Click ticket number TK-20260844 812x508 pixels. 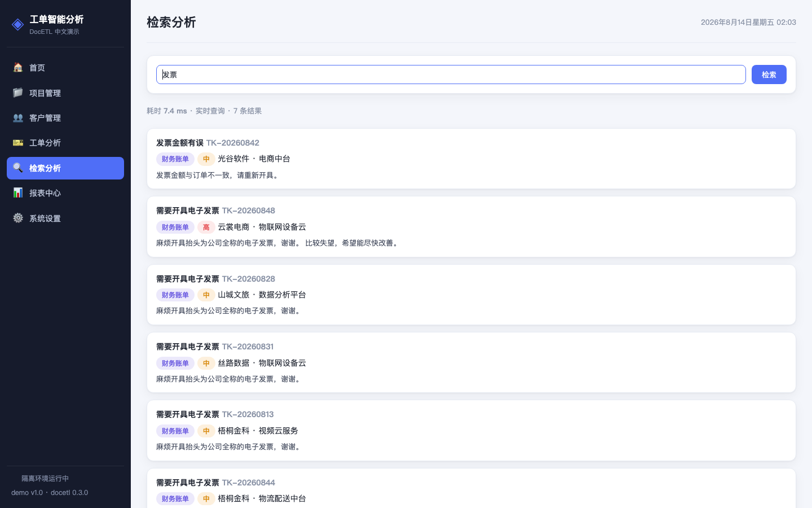(x=248, y=483)
